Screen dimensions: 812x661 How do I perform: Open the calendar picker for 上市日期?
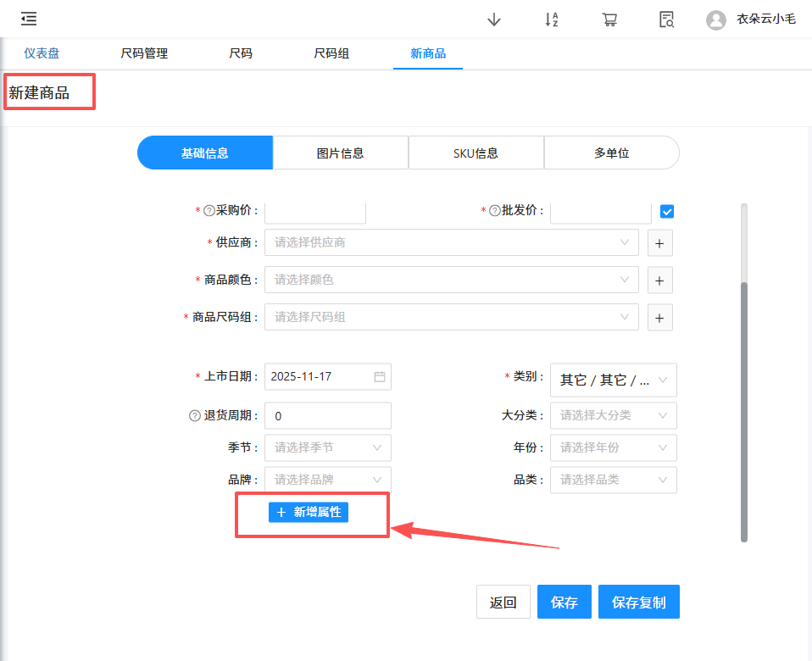click(x=379, y=375)
